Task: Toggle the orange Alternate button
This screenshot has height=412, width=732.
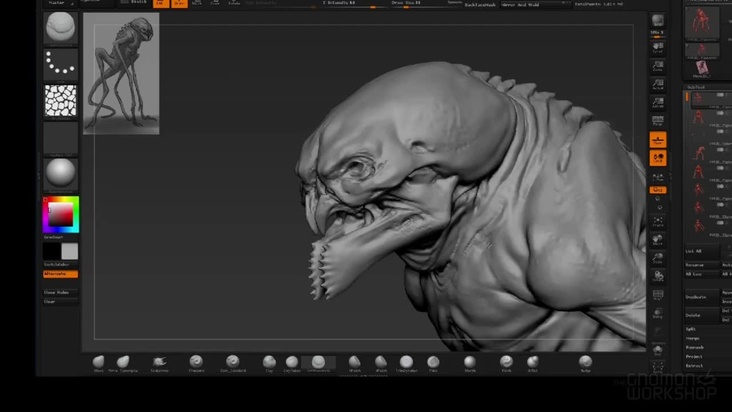Action: pyautogui.click(x=60, y=274)
